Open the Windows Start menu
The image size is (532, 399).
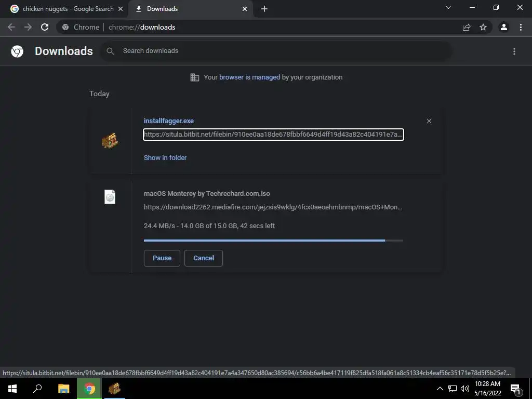tap(12, 389)
